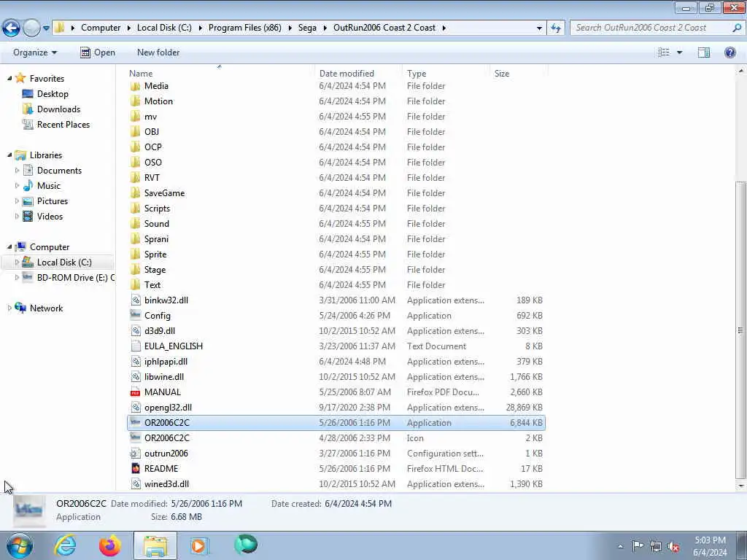
Task: Select the binkw32.dll file icon
Action: 136,300
